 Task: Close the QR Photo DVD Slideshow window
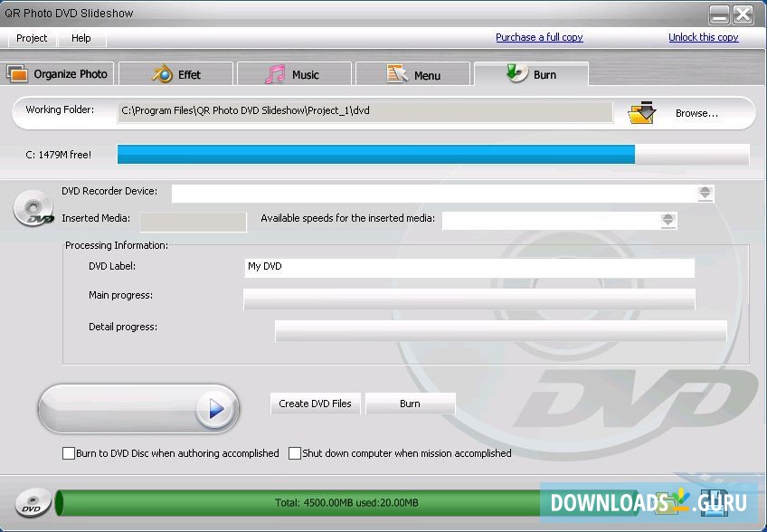pyautogui.click(x=743, y=14)
